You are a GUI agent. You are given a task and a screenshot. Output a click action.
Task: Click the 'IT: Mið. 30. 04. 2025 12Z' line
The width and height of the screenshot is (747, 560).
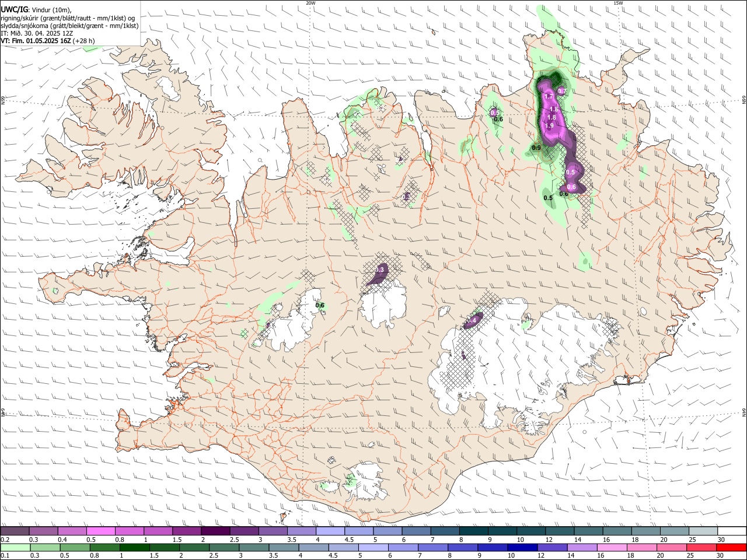click(37, 33)
